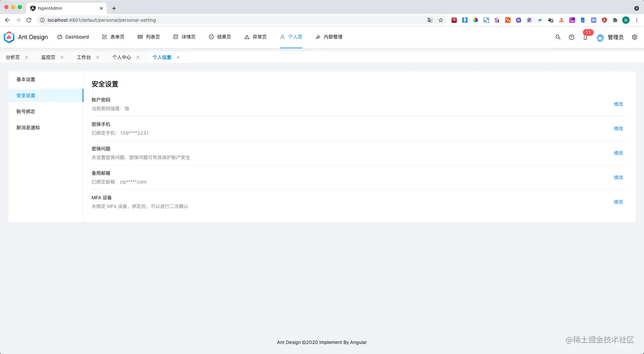
Task: Click the text 已绑定邮箱：cip*****.com
Action: tap(119, 182)
